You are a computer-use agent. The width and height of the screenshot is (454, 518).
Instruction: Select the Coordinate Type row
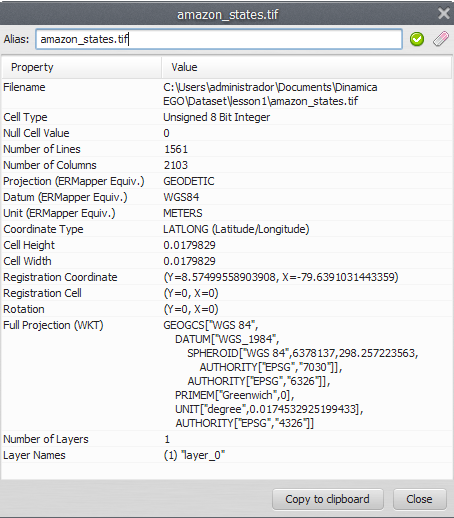227,229
